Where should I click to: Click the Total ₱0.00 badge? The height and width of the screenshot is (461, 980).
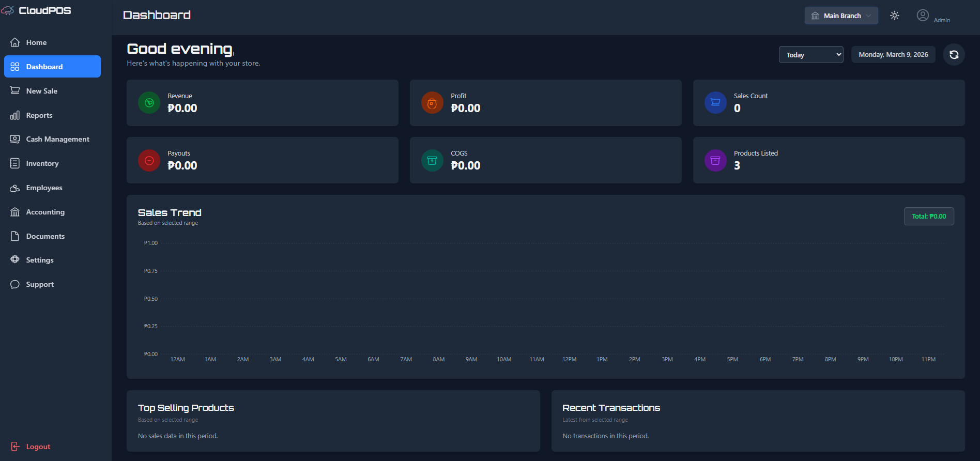point(929,217)
